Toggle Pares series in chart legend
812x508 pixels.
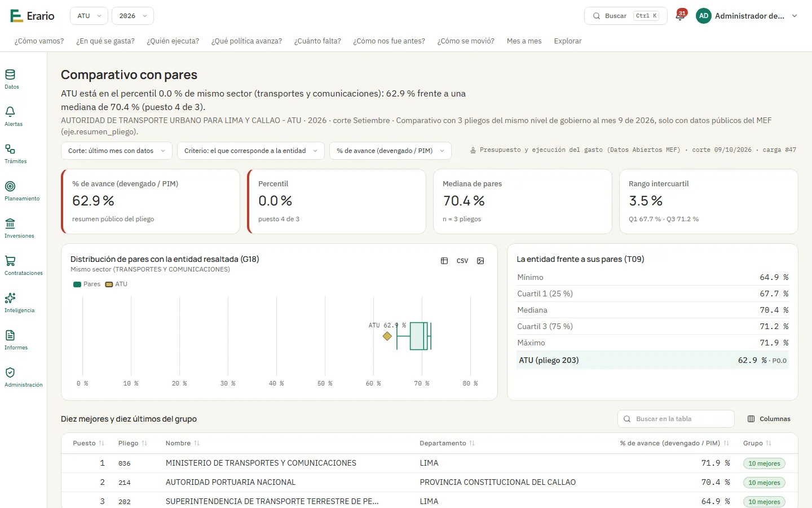coord(87,284)
